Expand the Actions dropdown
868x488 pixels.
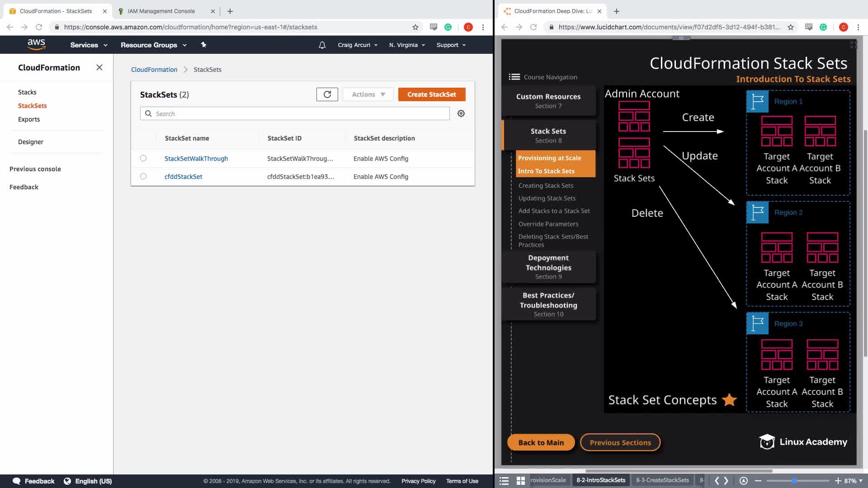click(x=368, y=94)
